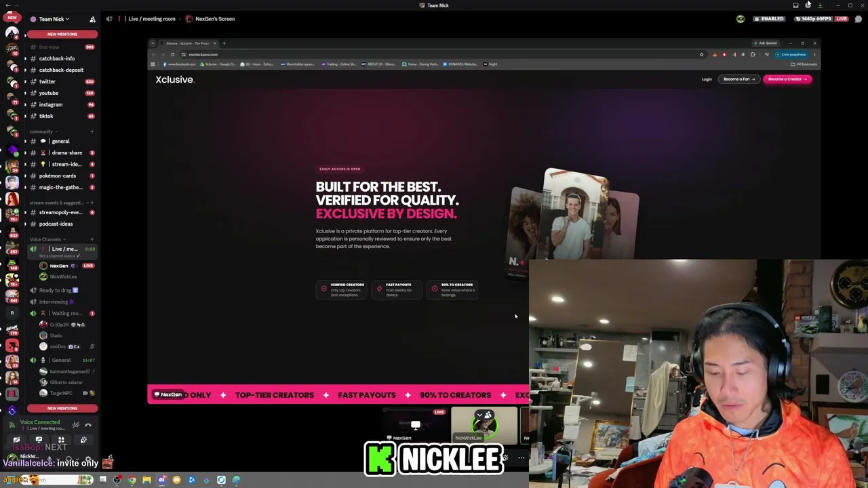Image resolution: width=868 pixels, height=488 pixels.
Task: Click TargetNPC user in General voice
Action: 66,393
